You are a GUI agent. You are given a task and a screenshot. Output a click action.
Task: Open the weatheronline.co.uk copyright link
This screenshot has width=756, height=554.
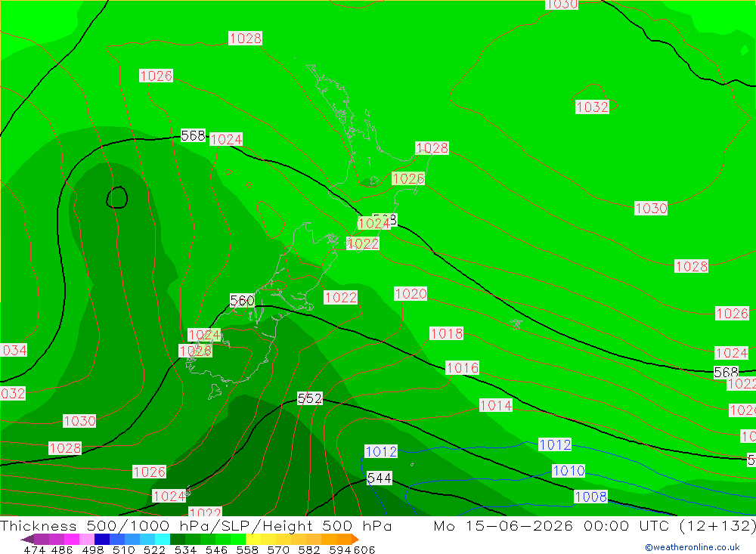coord(692,547)
